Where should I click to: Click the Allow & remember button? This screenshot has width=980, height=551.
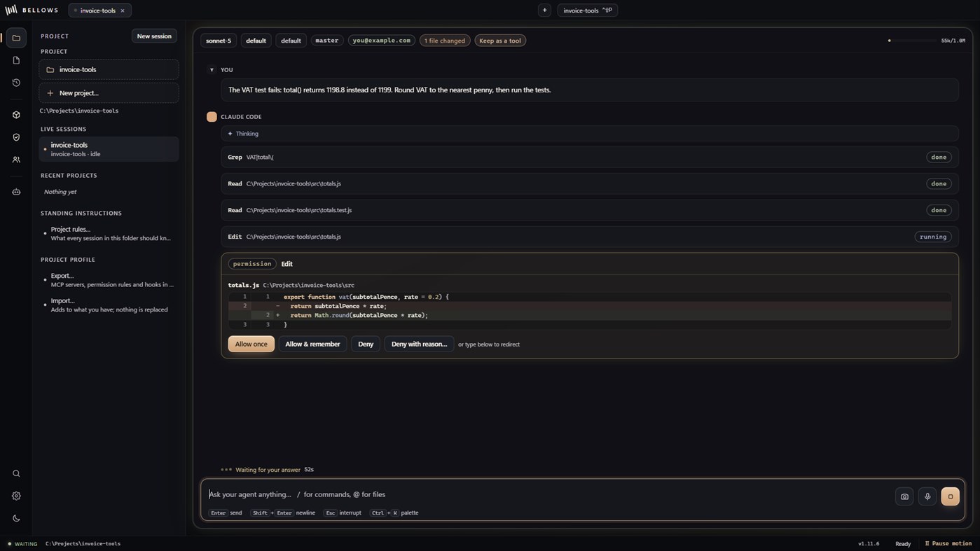coord(312,344)
